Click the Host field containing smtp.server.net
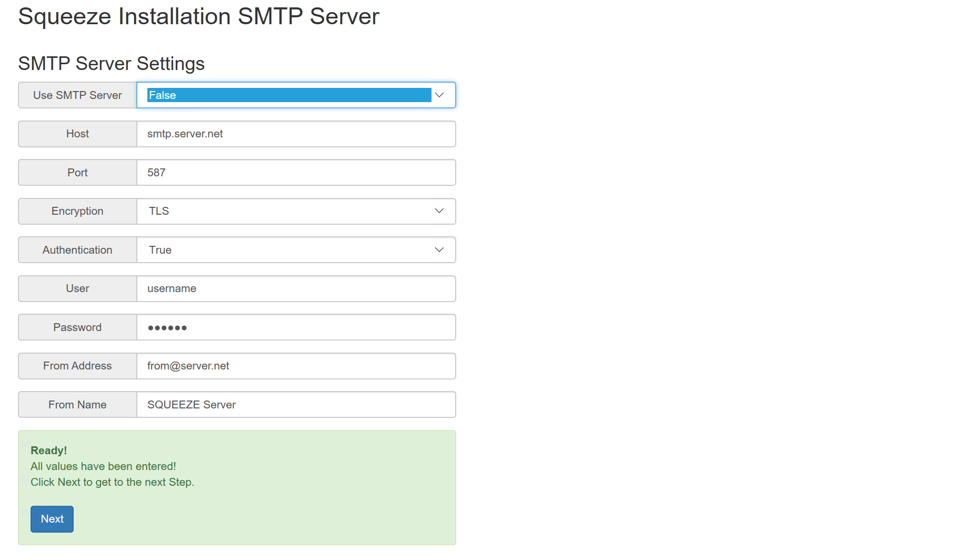Image resolution: width=962 pixels, height=560 pixels. 296,134
